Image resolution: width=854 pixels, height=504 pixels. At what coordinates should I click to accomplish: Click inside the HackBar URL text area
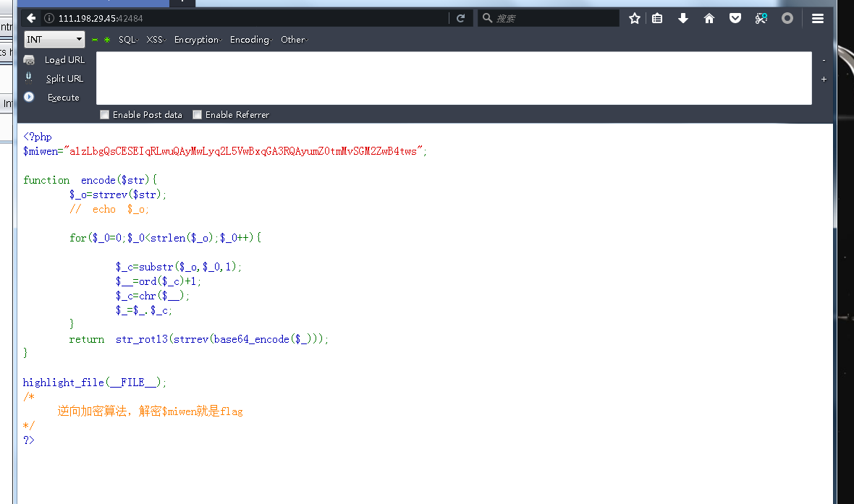[454, 78]
